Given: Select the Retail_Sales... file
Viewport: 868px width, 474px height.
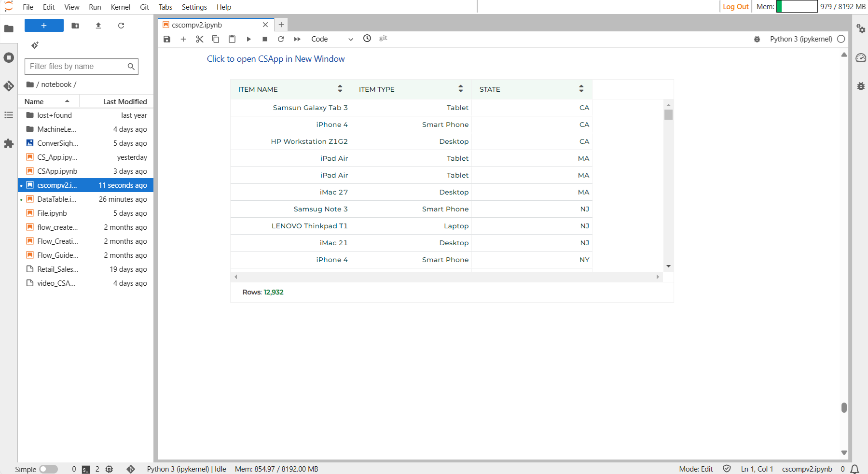Looking at the screenshot, I should click(86, 269).
